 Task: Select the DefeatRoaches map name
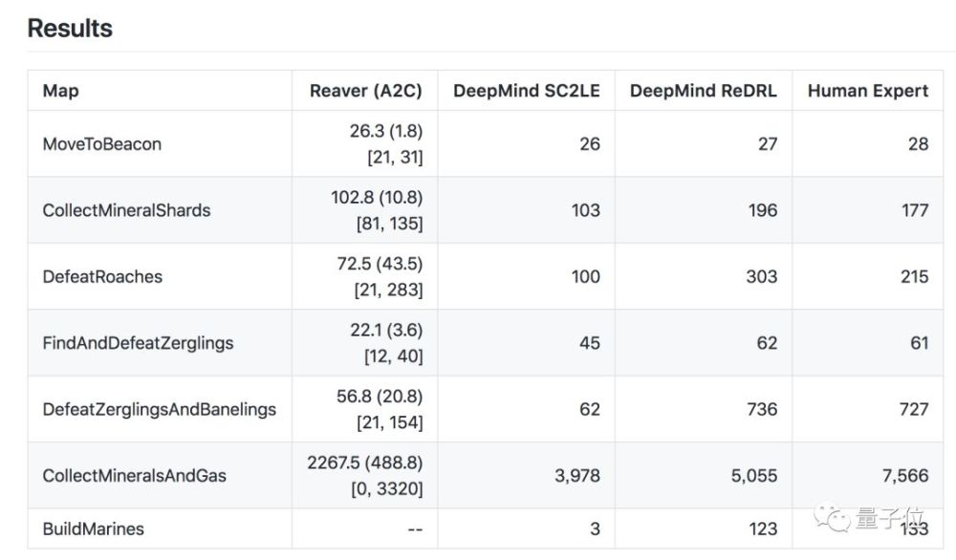tap(102, 276)
